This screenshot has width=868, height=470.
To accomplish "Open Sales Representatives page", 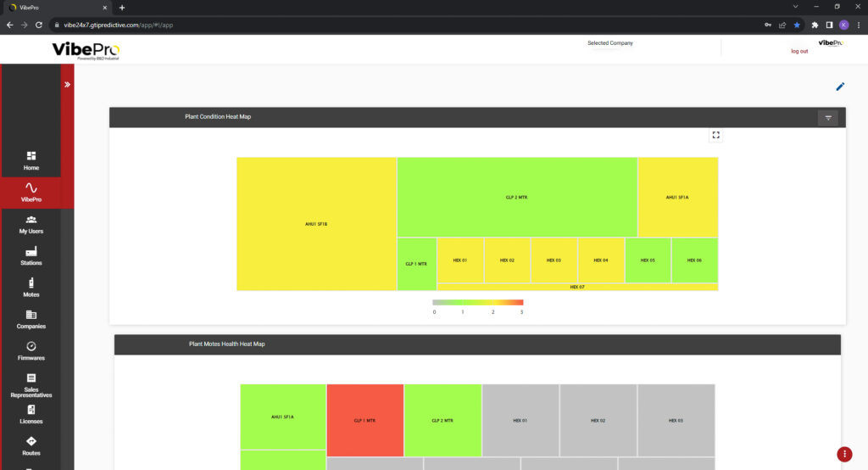I will click(x=31, y=386).
